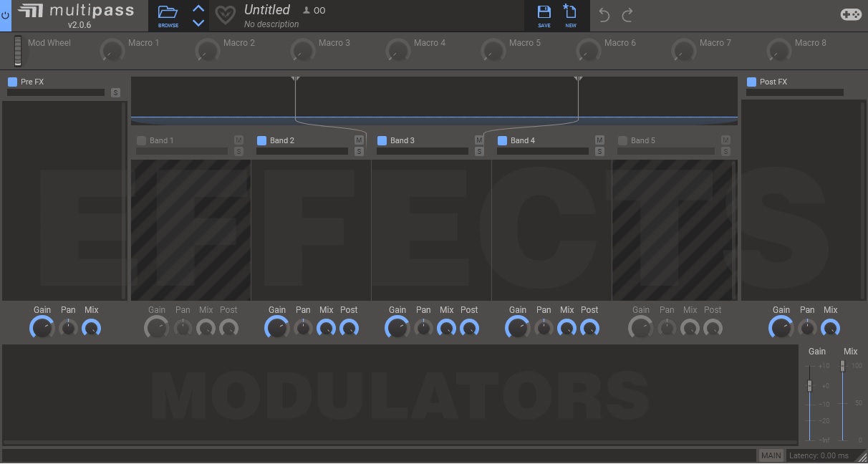Select the Band 1 header
The image size is (868, 464).
[x=161, y=140]
